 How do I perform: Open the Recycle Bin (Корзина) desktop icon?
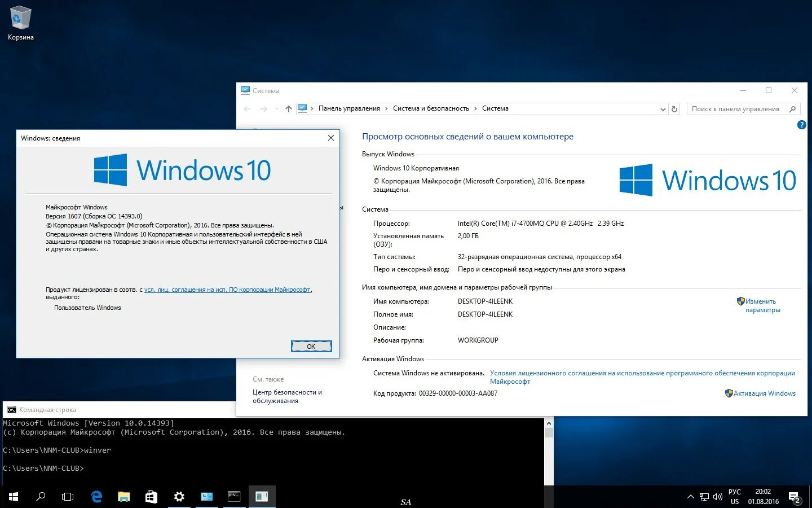point(21,24)
